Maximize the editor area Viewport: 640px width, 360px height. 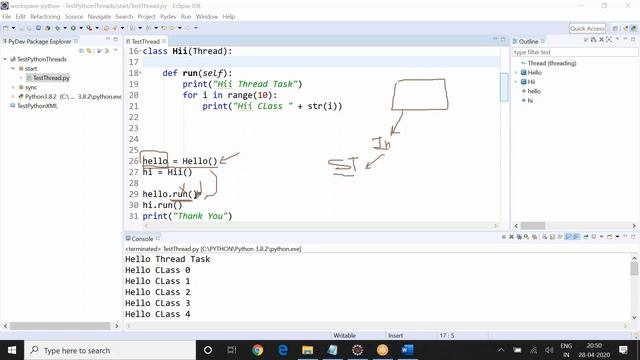click(x=503, y=39)
